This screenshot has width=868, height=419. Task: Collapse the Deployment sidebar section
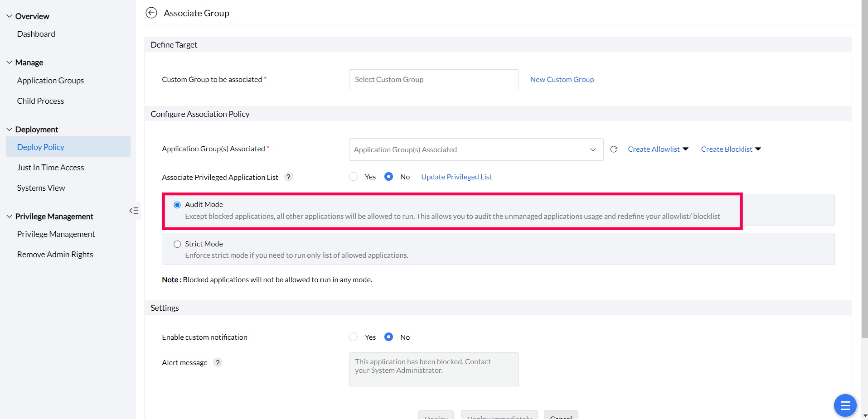click(x=10, y=130)
